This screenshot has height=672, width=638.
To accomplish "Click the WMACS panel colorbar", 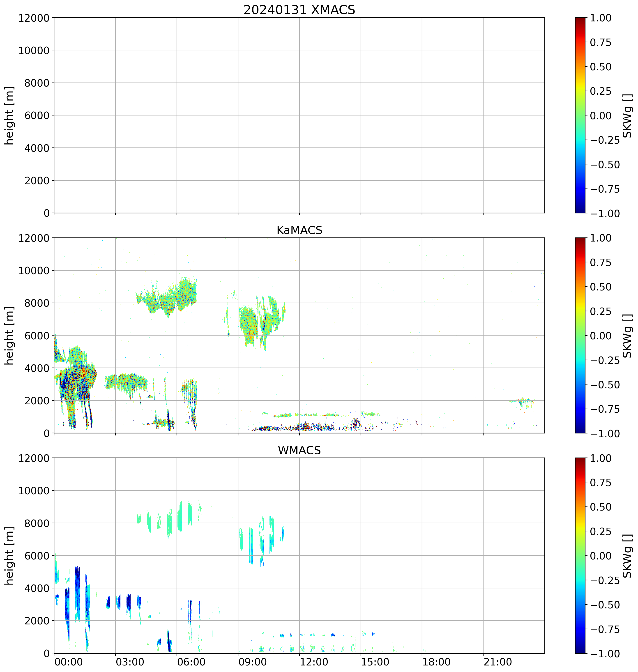I will (x=580, y=555).
